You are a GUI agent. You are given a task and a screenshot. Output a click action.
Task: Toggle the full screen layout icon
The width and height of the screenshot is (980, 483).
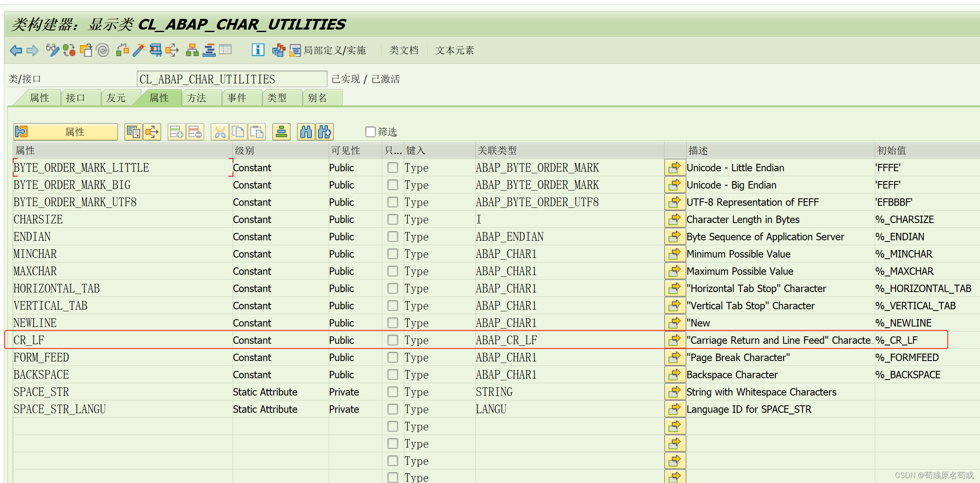click(x=225, y=50)
